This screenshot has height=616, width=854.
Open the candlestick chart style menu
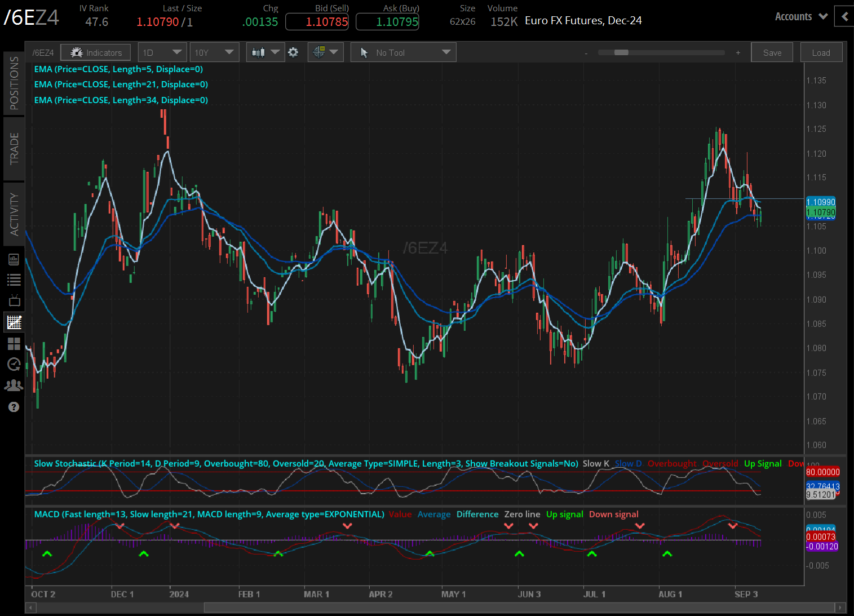click(x=266, y=52)
